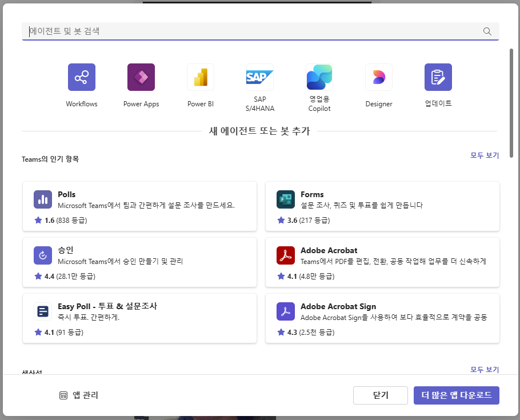Click 모두 보기 for Teams의 인기 항목
Screen dimensions: 520x420
(x=484, y=155)
